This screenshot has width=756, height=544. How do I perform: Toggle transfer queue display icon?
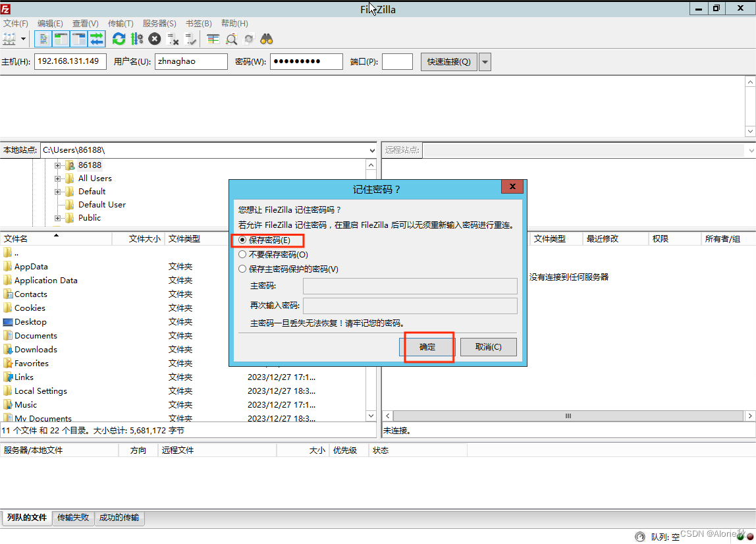click(x=96, y=39)
